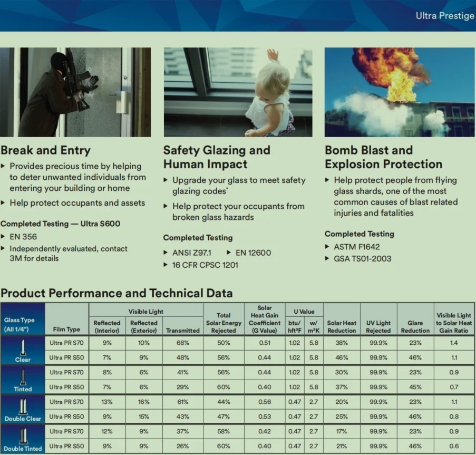
Task: Open the burglar break-in photo
Action: tap(75, 92)
